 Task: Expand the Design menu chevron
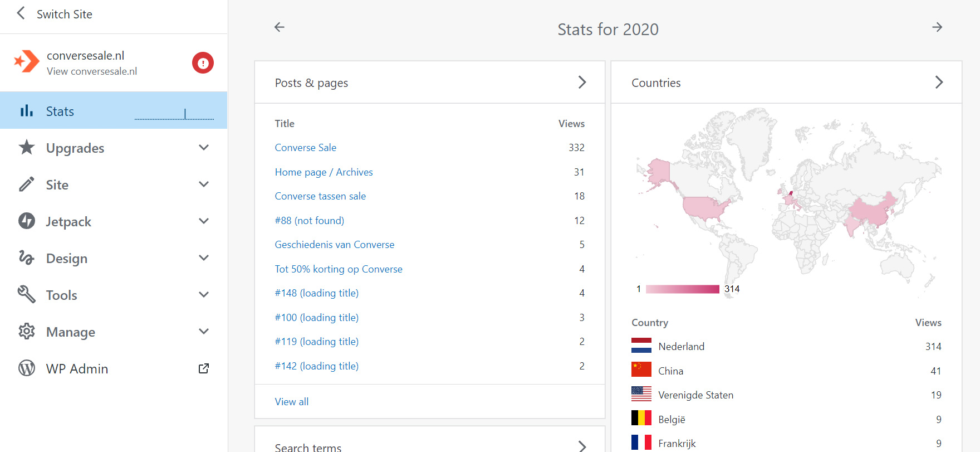(204, 257)
